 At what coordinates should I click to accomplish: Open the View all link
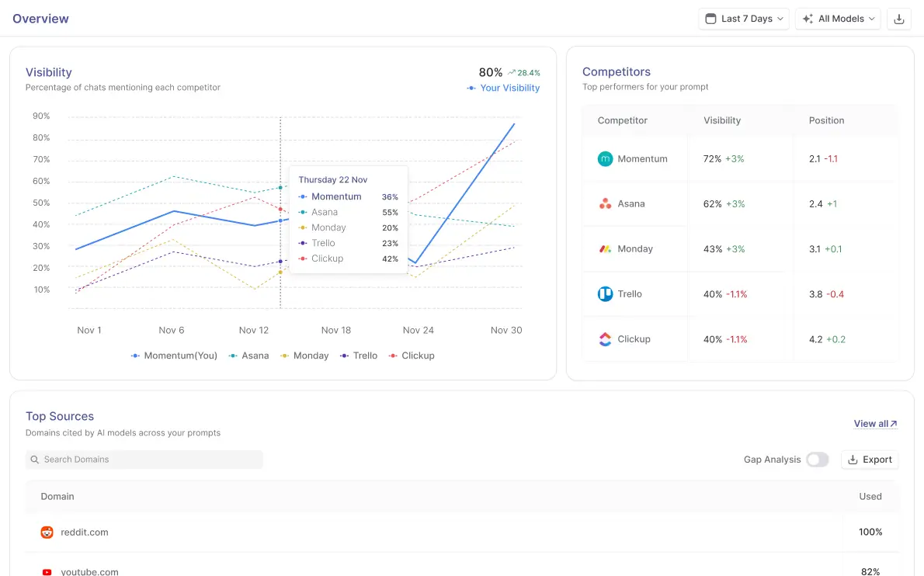(875, 424)
